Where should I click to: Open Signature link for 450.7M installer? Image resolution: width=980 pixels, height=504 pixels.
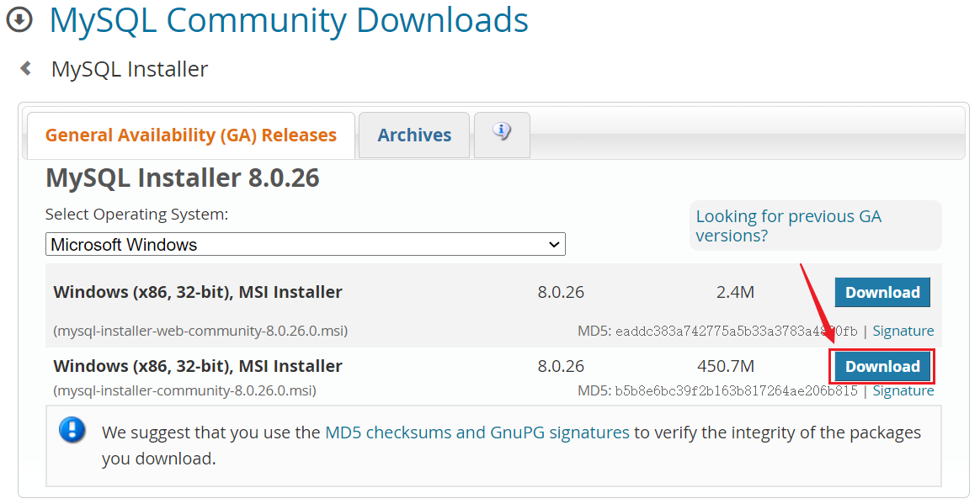pyautogui.click(x=903, y=391)
